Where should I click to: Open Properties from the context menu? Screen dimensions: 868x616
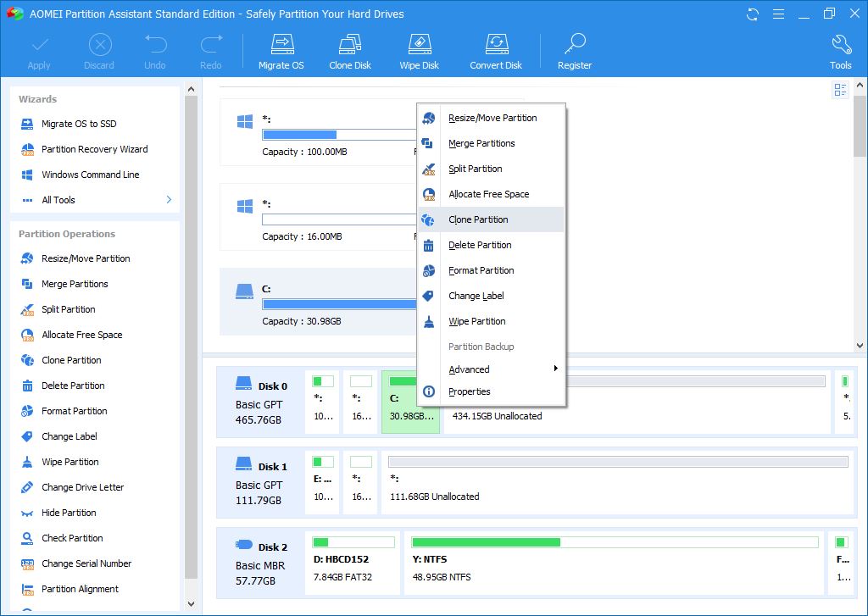coord(469,391)
